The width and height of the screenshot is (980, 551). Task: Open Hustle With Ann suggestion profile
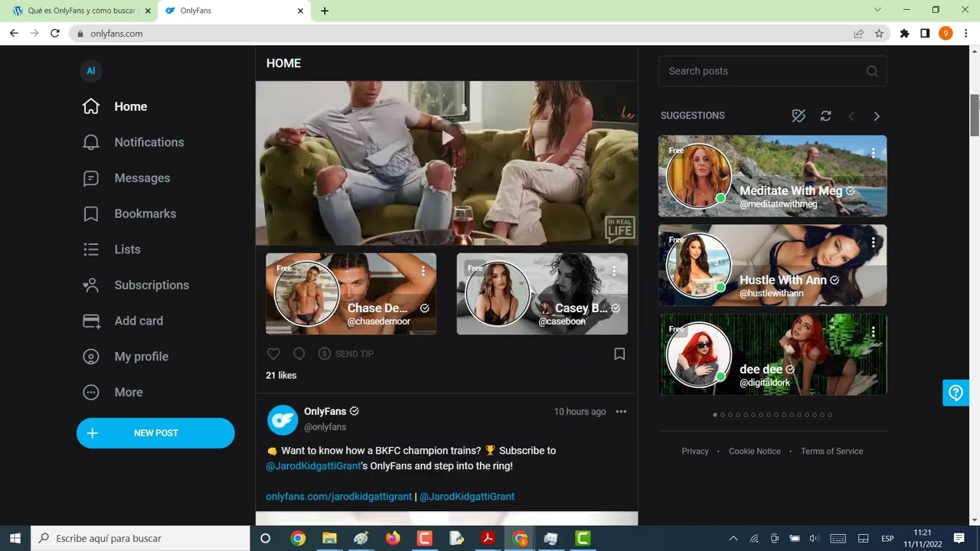[x=773, y=266]
